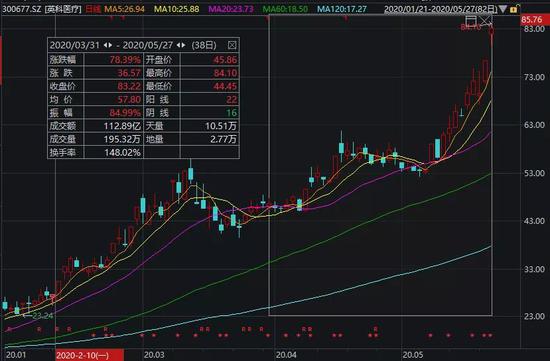Image resolution: width=550 pixels, height=361 pixels.
Task: Click the 日线 period label
Action: [x=93, y=9]
